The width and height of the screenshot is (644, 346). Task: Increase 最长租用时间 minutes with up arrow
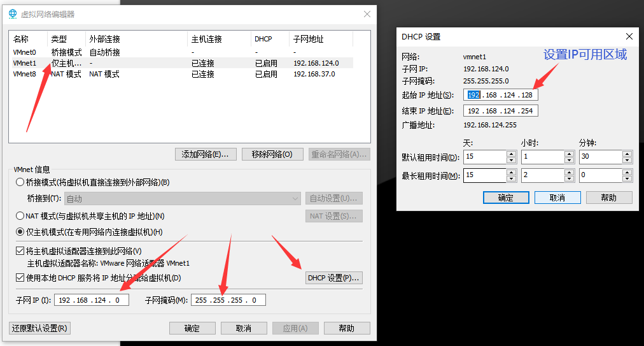pyautogui.click(x=627, y=173)
